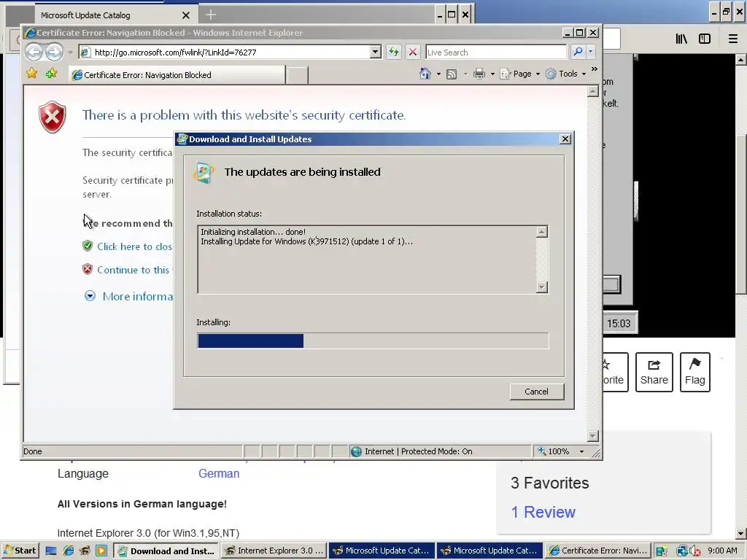Viewport: 747px width, 560px height.
Task: Click the network tray icon
Action: tap(682, 551)
